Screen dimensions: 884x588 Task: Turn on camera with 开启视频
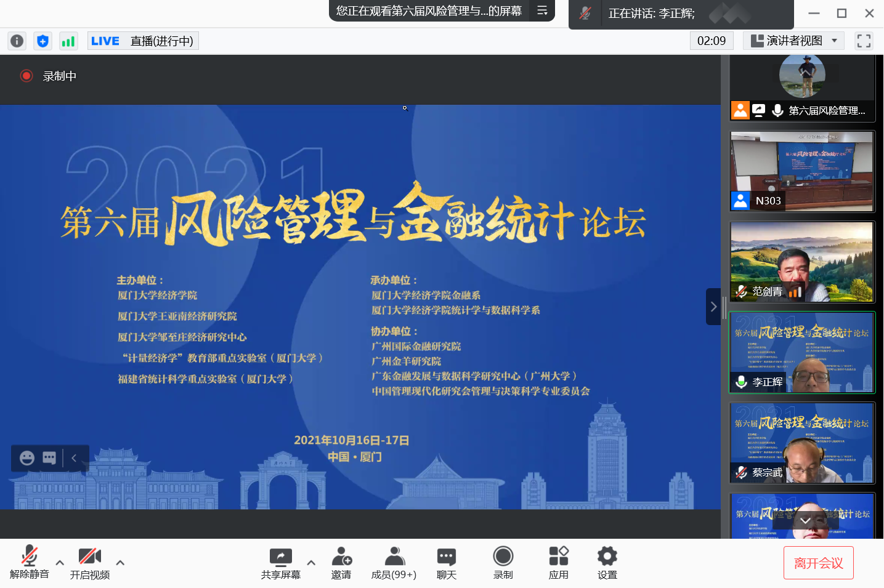click(x=90, y=562)
